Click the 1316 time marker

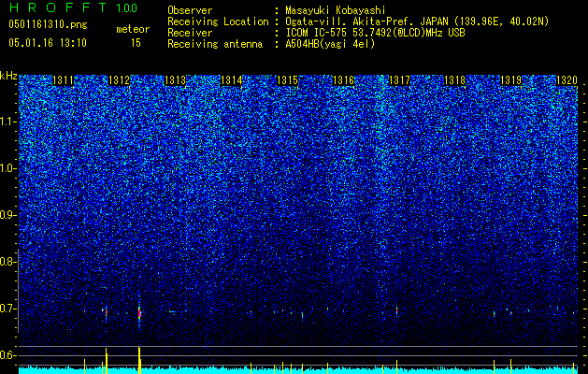click(x=343, y=80)
